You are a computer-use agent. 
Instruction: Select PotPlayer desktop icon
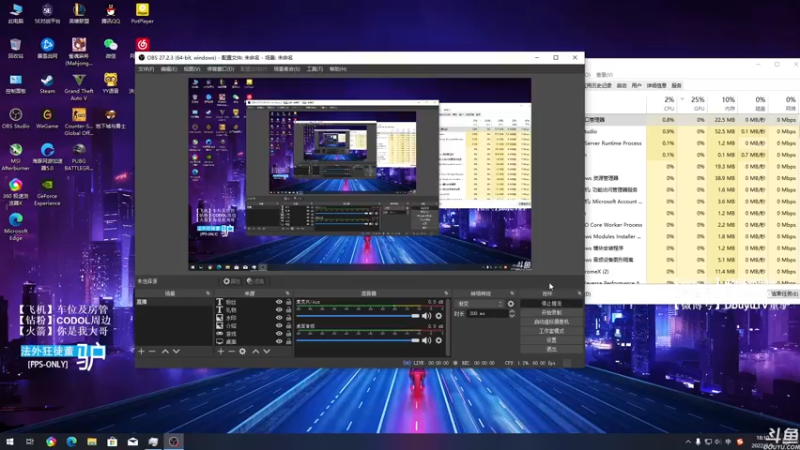[x=142, y=13]
